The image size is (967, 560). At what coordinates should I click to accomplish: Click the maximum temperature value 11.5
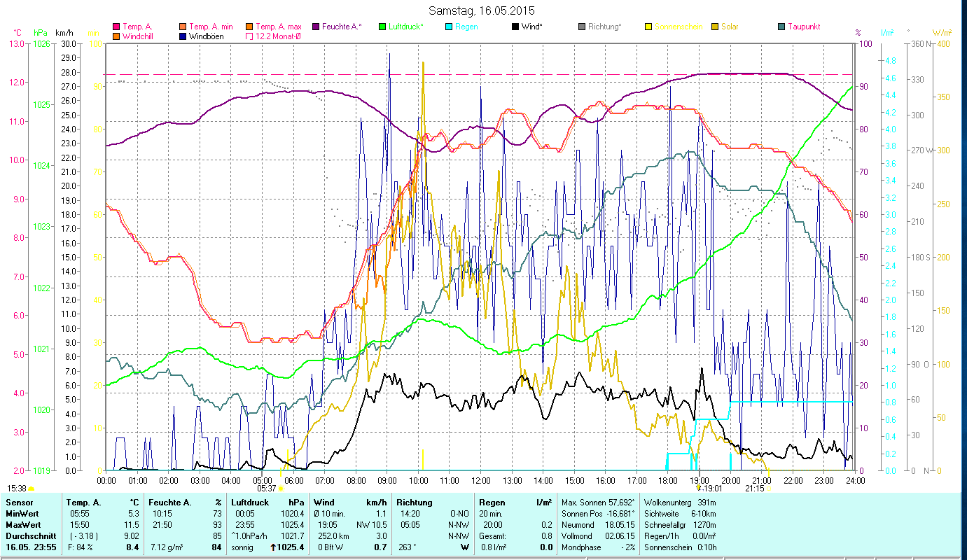[132, 525]
